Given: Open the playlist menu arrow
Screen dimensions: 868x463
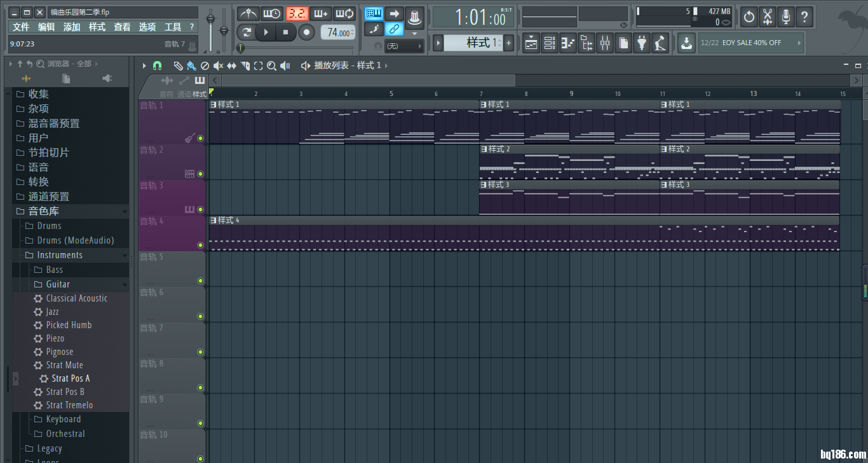Looking at the screenshot, I should pos(144,66).
